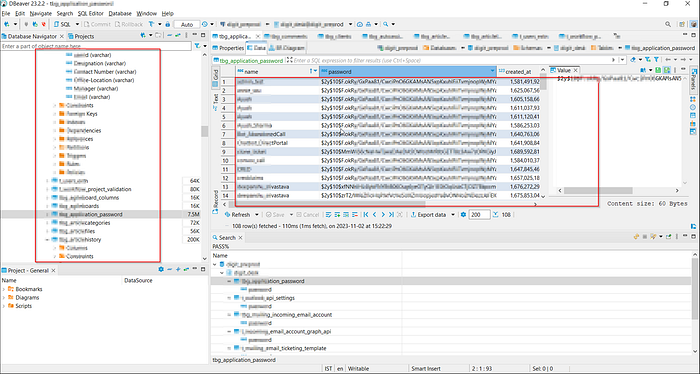Click the Refresh button
Viewport: 700px width, 374px height.
pos(238,215)
